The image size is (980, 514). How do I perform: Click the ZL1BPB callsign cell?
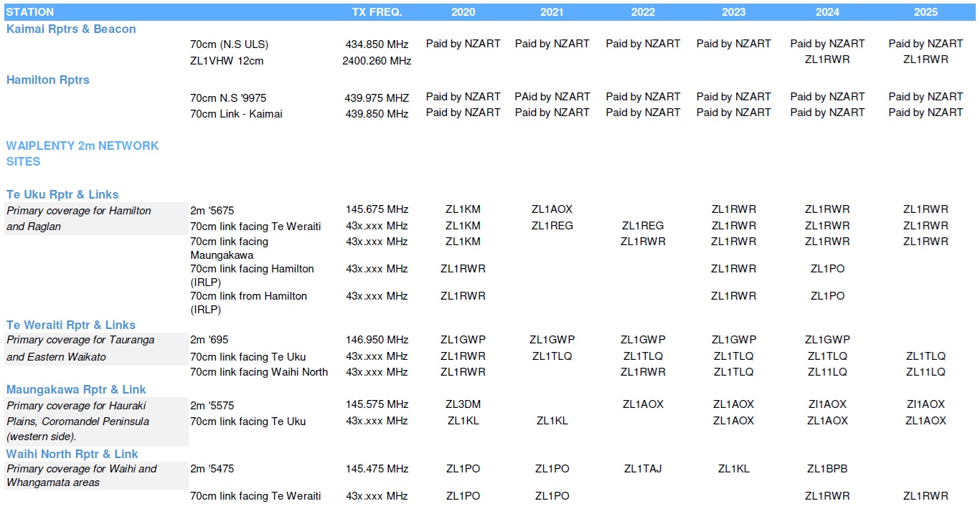coord(827,469)
